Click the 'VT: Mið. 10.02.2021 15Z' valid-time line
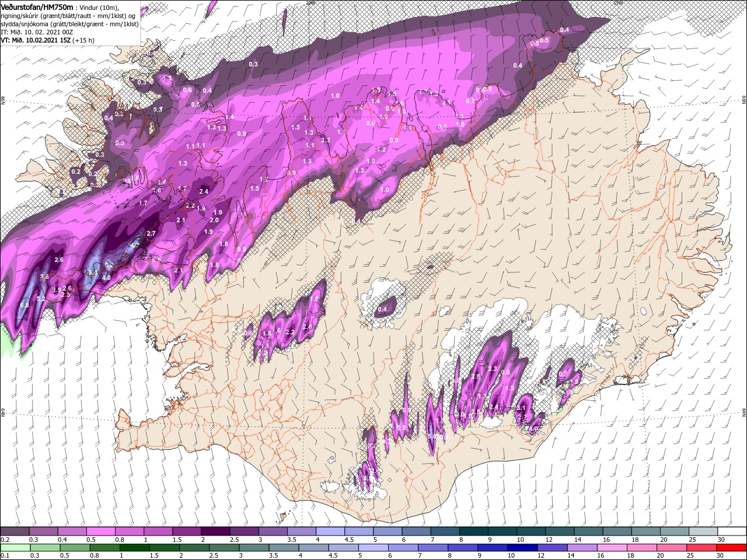The height and width of the screenshot is (560, 747). tap(35, 40)
